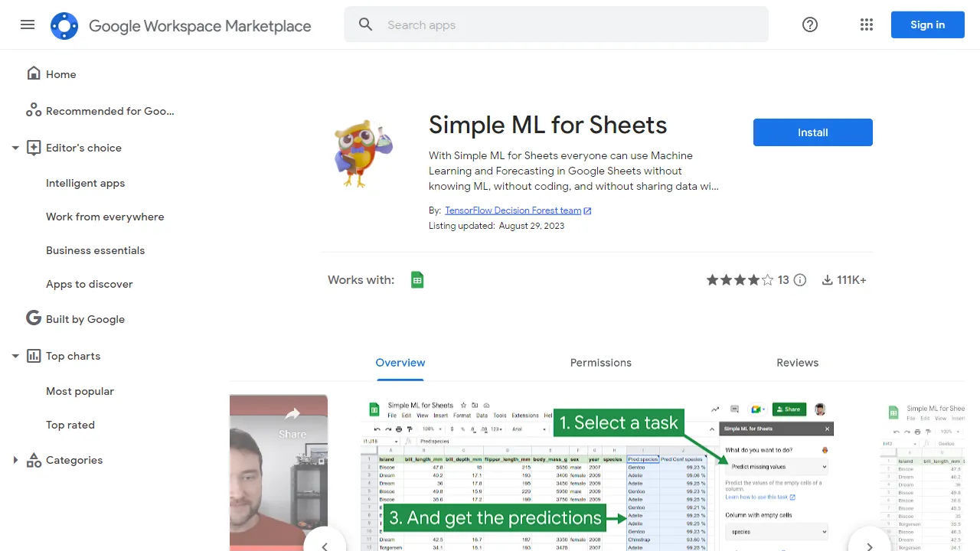Viewport: 980px width, 551px height.
Task: Open the main hamburger menu
Action: pos(28,24)
